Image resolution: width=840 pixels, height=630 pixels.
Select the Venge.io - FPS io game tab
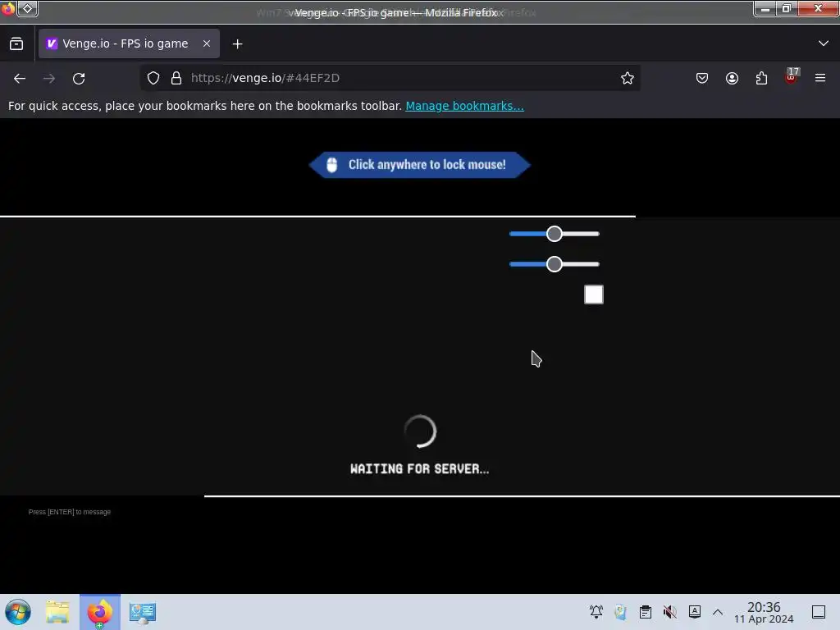(129, 43)
